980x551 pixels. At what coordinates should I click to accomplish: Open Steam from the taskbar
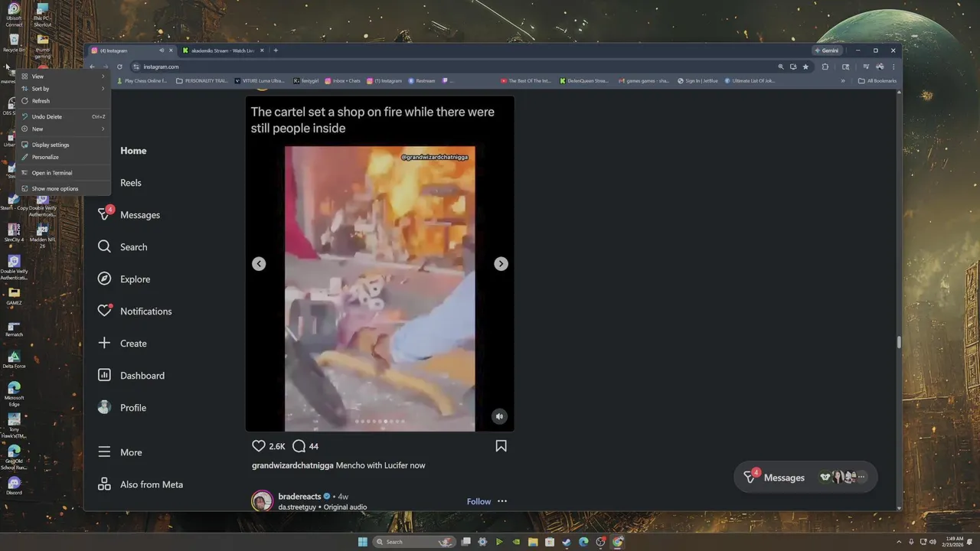567,542
